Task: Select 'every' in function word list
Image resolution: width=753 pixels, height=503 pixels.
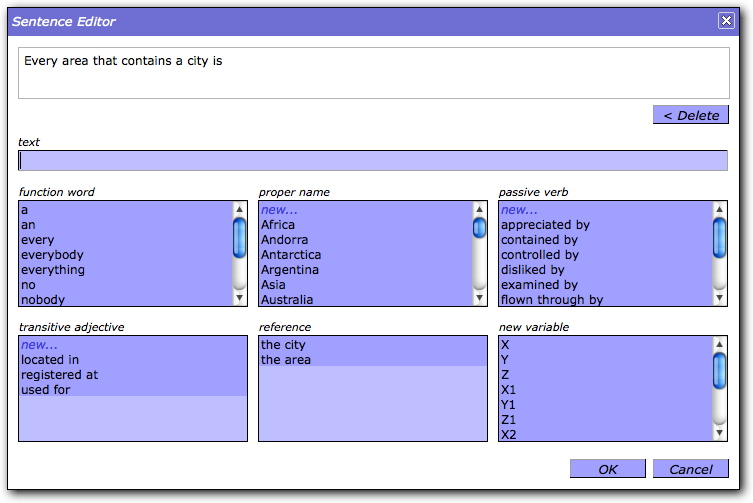Action: tap(38, 240)
